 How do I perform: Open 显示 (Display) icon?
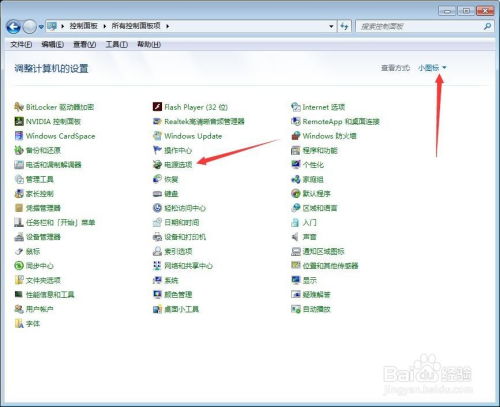click(x=296, y=280)
